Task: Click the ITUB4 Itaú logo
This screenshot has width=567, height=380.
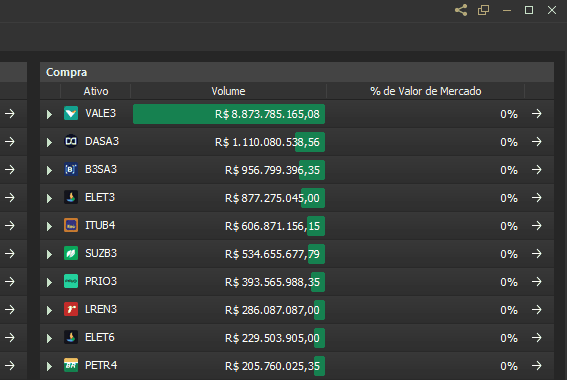Action: point(71,226)
